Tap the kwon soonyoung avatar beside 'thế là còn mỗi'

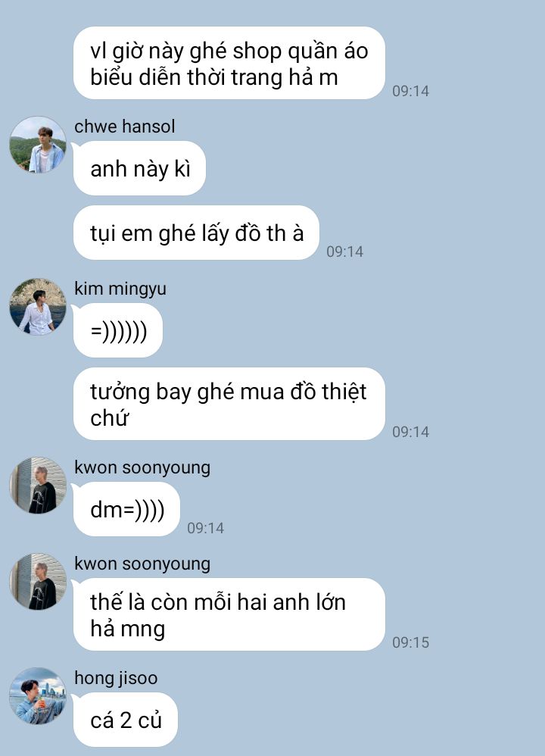coord(38,582)
